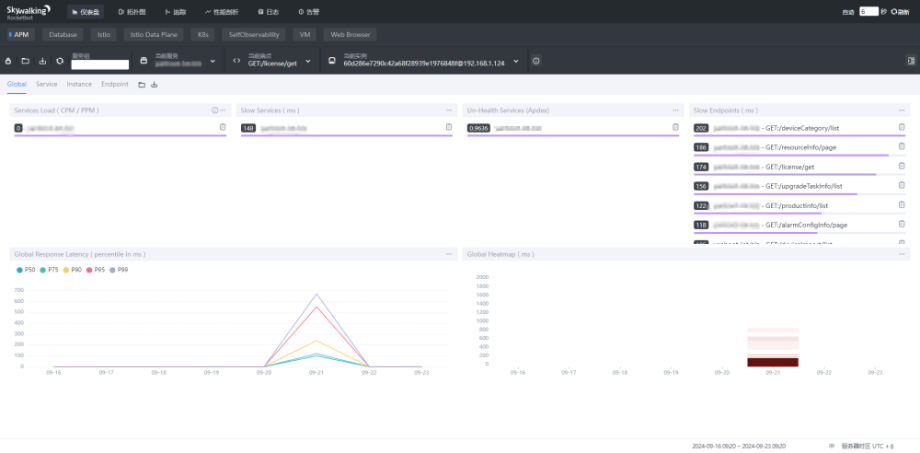Viewport: 920px width, 453px height.
Task: Click download icon beside Endpoint tab
Action: click(x=154, y=84)
